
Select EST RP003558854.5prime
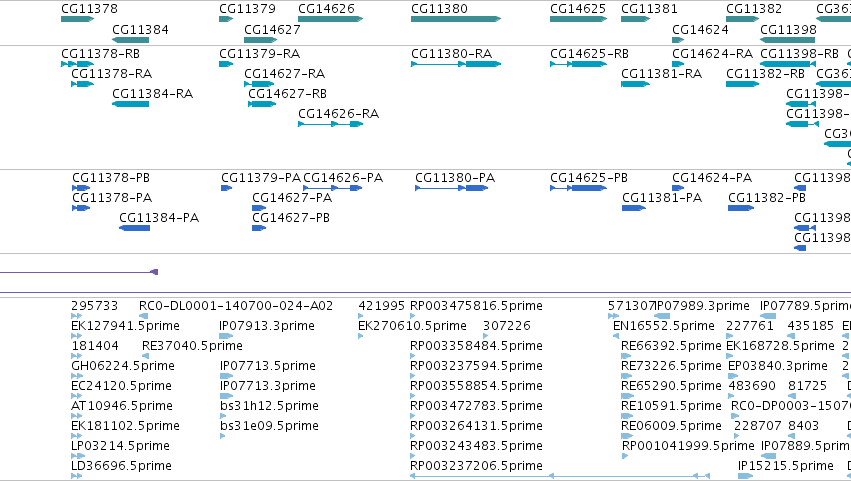[477, 387]
